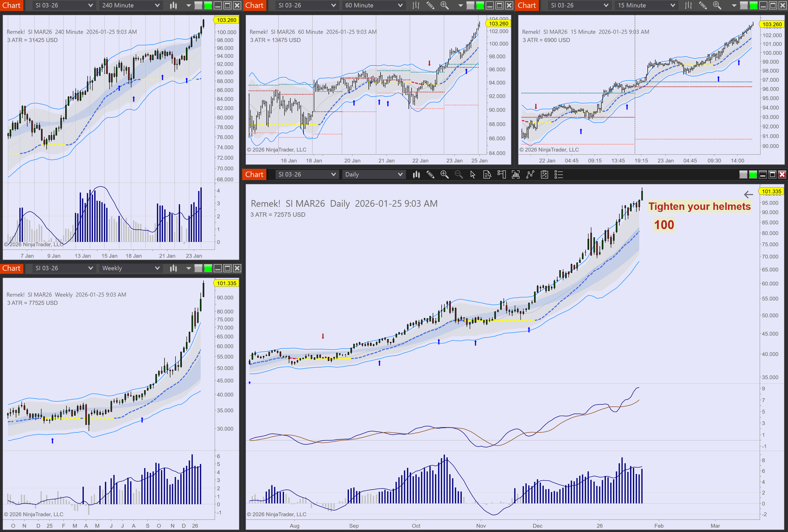Toggle green instrument link on 240 Minute chart
Image resolution: width=788 pixels, height=532 pixels.
coord(208,5)
